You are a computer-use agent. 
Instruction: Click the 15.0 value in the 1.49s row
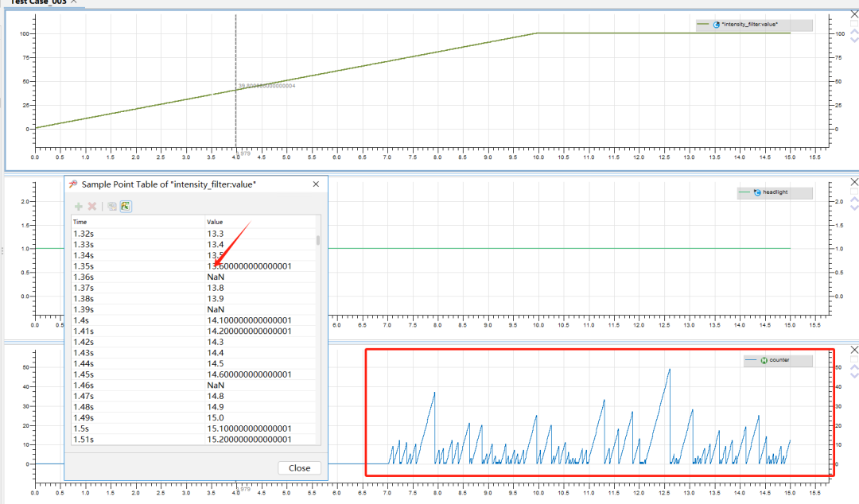[x=216, y=418]
